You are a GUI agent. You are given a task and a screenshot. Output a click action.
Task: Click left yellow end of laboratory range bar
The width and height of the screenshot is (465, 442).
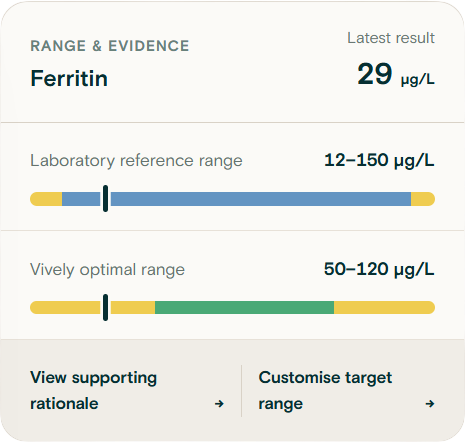(46, 199)
